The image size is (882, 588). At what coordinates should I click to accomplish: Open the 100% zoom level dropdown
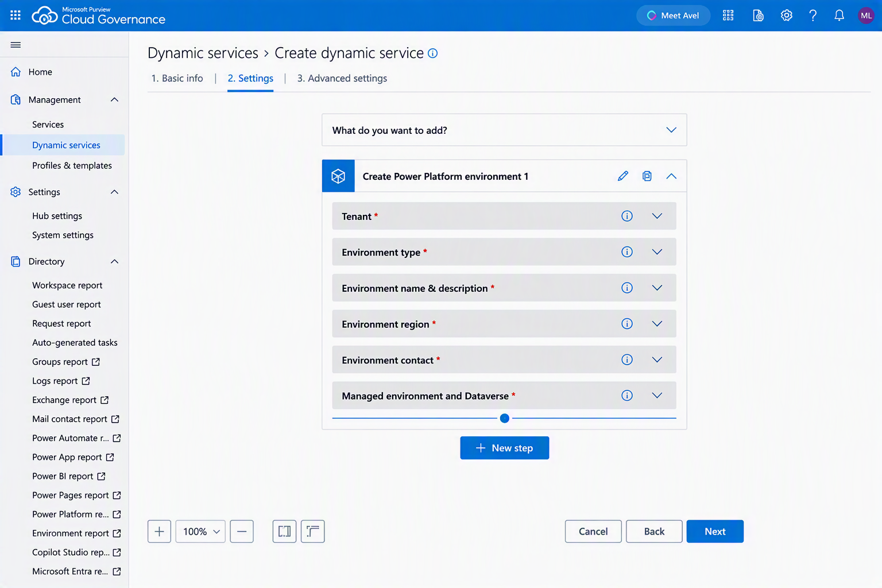tap(200, 531)
